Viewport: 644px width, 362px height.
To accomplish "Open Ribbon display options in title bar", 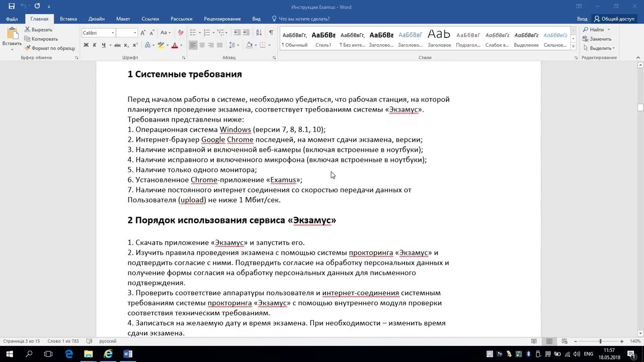I will coord(579,7).
